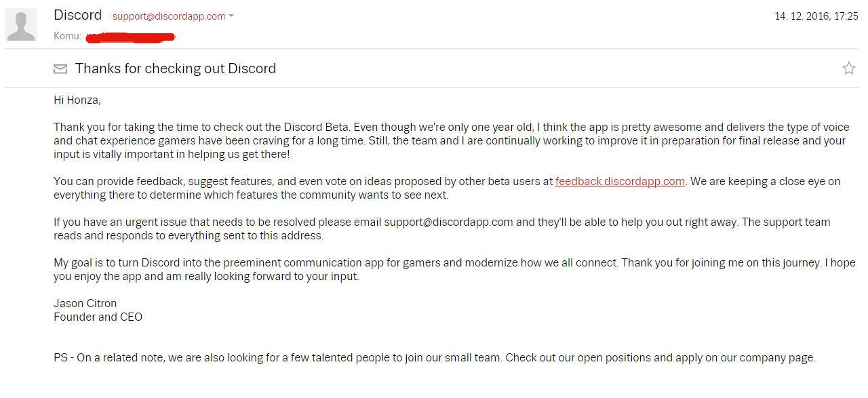Open sender options via the caret next to address
This screenshot has height=398, width=868.
(x=231, y=16)
